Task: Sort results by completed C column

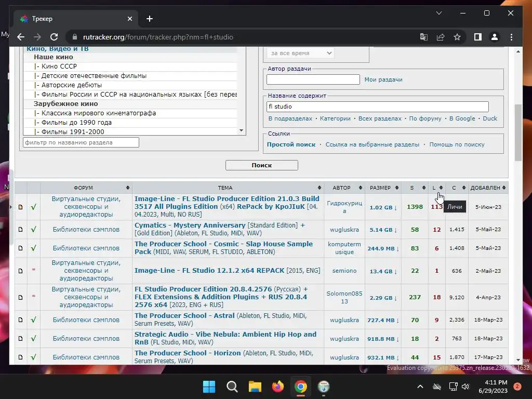Action: click(457, 188)
